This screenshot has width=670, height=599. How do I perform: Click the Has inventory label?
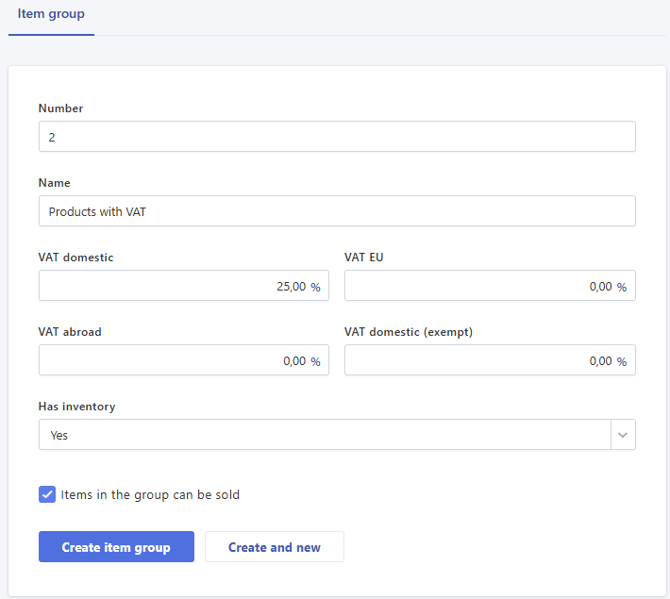tap(77, 406)
